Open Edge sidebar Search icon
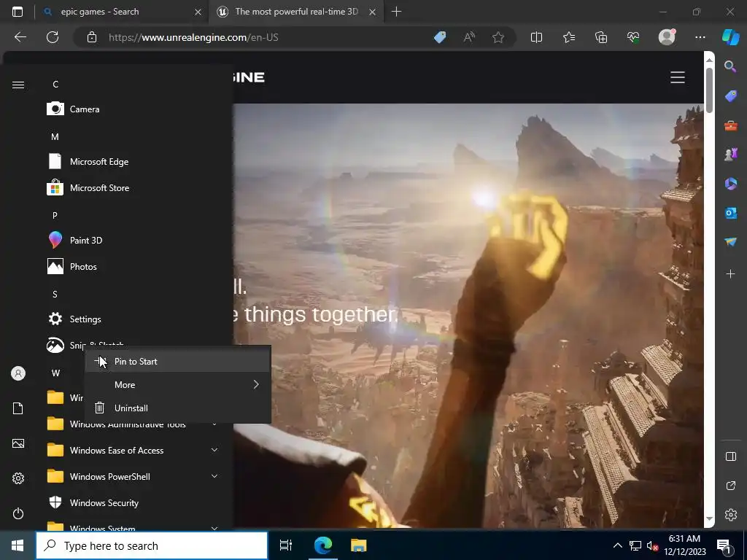 click(730, 66)
